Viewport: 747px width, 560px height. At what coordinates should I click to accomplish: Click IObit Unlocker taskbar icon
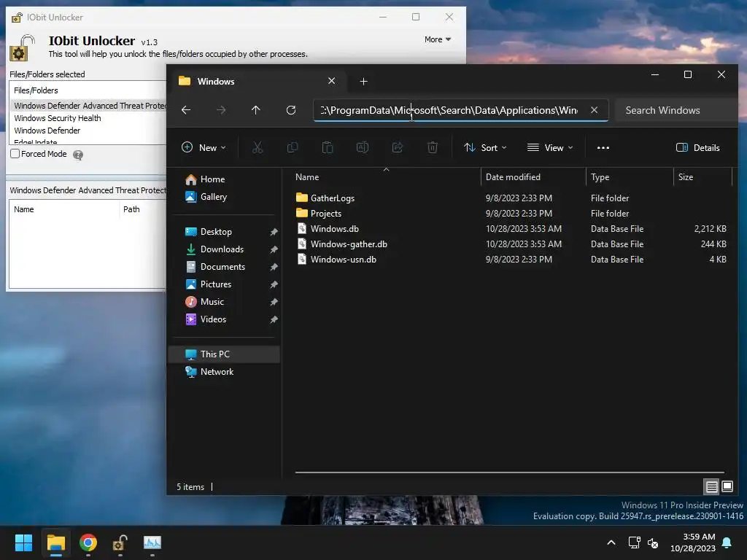pos(120,542)
